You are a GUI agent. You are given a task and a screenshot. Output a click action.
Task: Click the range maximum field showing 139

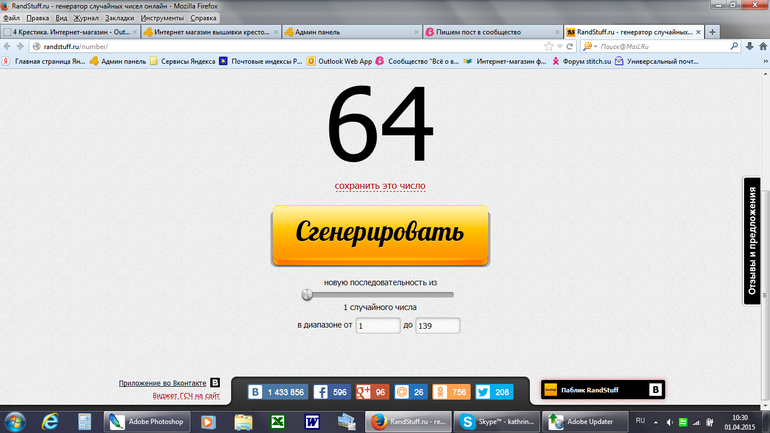pyautogui.click(x=437, y=326)
